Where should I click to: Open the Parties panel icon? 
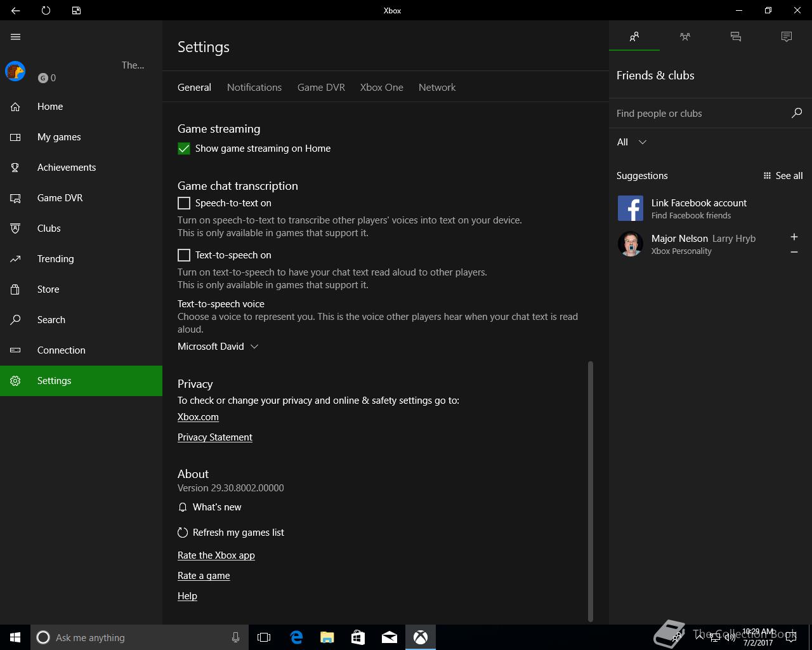point(685,37)
